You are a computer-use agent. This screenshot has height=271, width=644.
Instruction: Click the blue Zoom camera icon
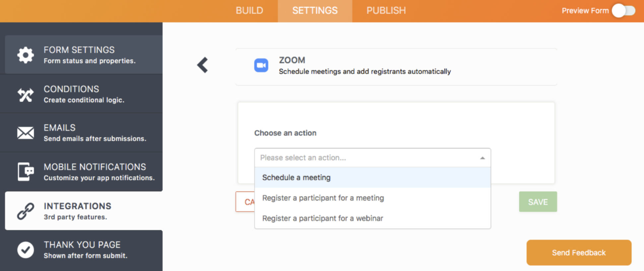[261, 65]
